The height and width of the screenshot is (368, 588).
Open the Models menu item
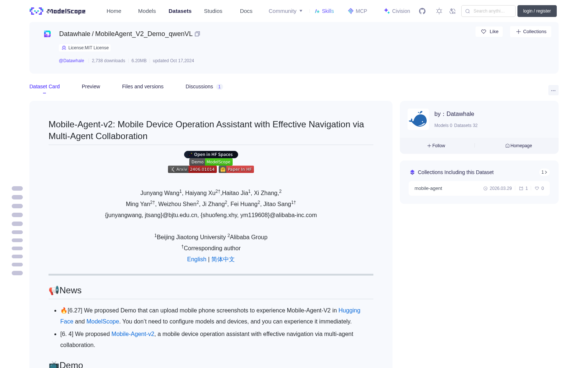[x=147, y=11]
